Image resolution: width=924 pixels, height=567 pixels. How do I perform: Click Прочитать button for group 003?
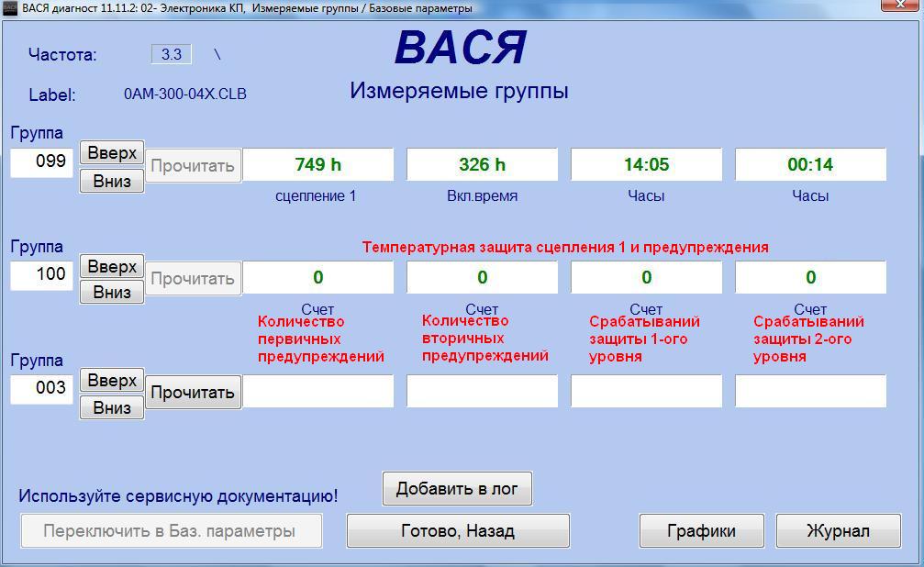[x=193, y=393]
